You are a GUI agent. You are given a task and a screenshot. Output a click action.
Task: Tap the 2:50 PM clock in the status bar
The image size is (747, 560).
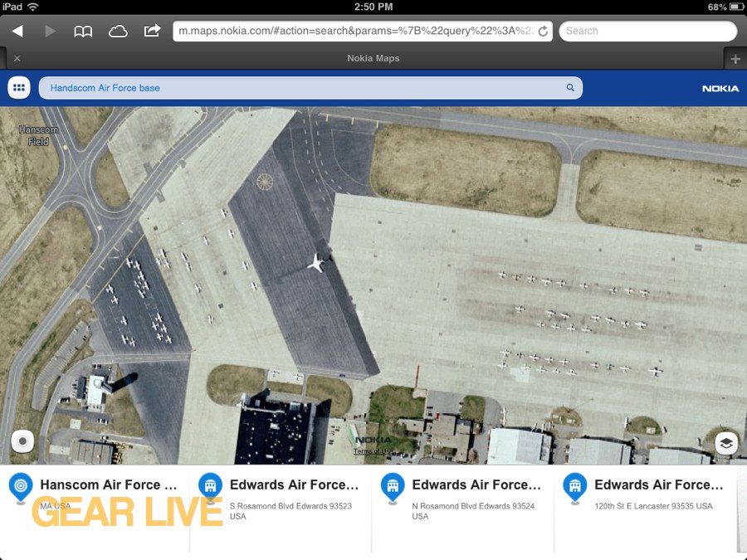pyautogui.click(x=373, y=7)
